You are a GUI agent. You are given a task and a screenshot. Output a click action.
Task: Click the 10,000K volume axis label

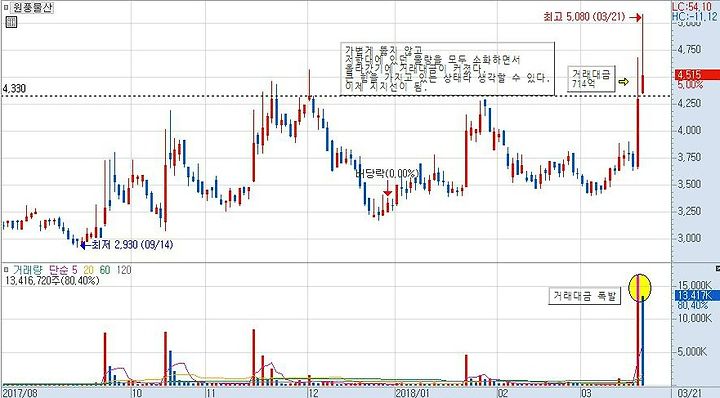(x=694, y=318)
